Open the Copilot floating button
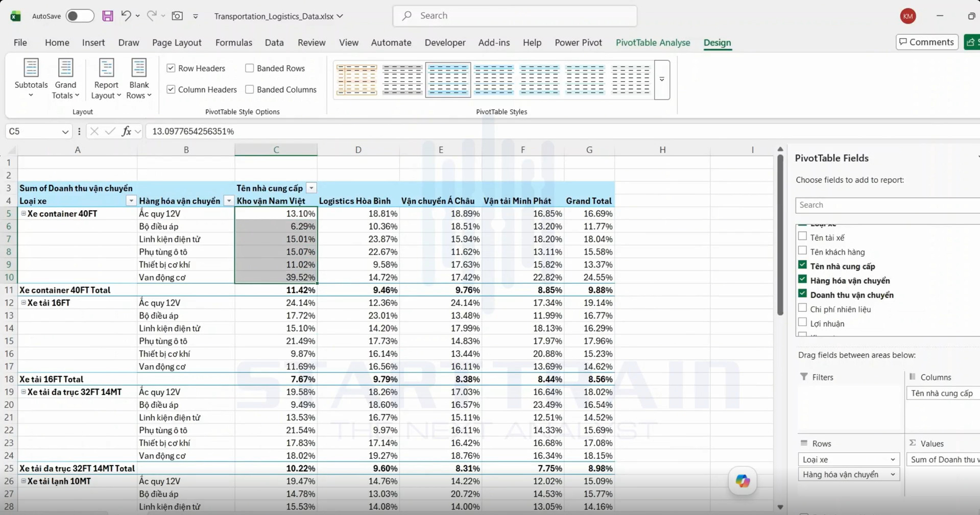Viewport: 980px width, 515px height. [x=743, y=480]
